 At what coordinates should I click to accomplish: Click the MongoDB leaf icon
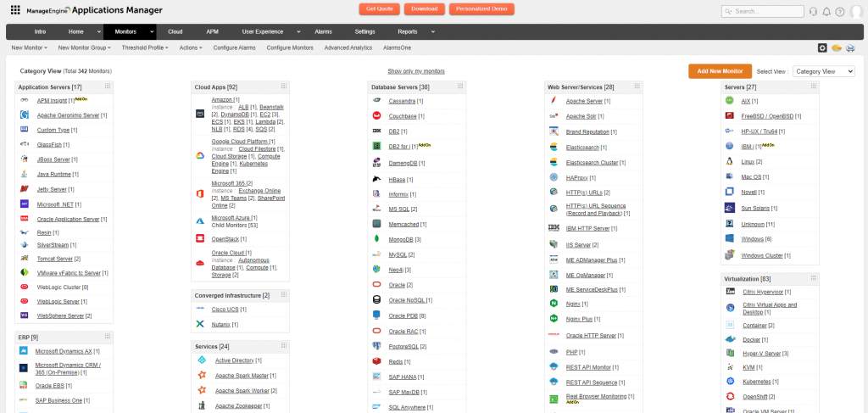pos(377,239)
